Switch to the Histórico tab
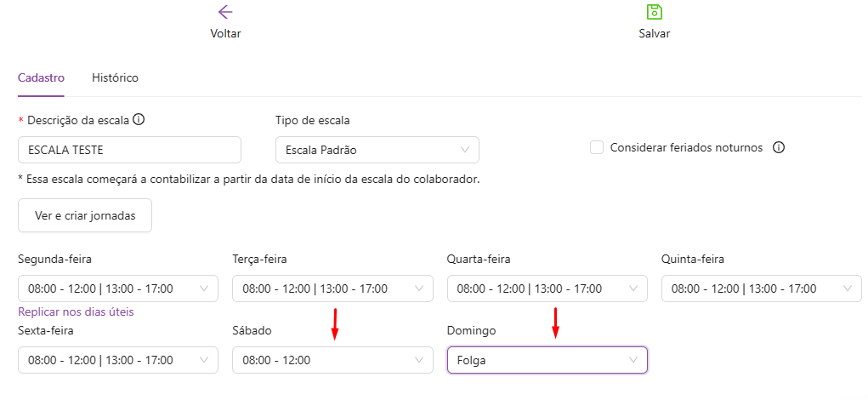The image size is (868, 400). [x=115, y=77]
